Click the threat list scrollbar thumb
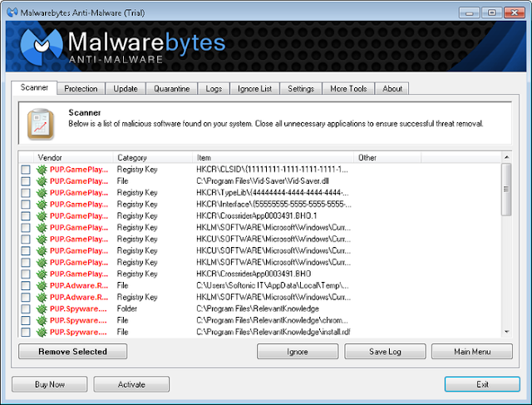Screen dimensions: 532x405 coord(506,189)
